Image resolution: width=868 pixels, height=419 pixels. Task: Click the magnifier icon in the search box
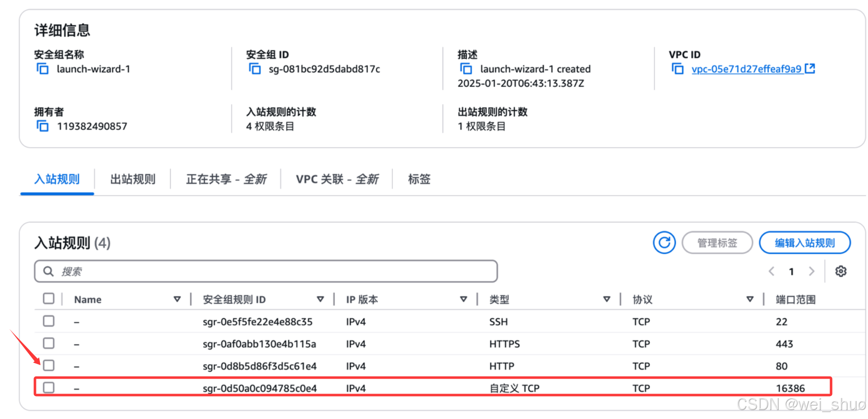click(x=48, y=271)
